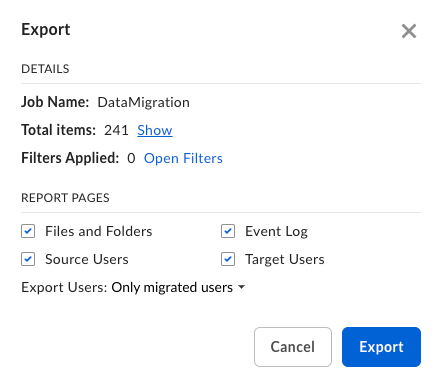441x389 pixels.
Task: Click the total items value 241
Action: tap(116, 130)
